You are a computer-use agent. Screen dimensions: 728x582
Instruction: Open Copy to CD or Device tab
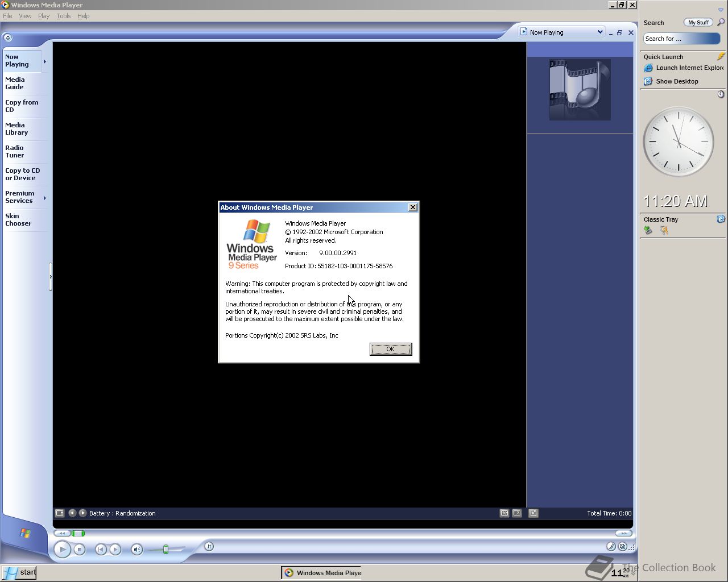click(25, 174)
